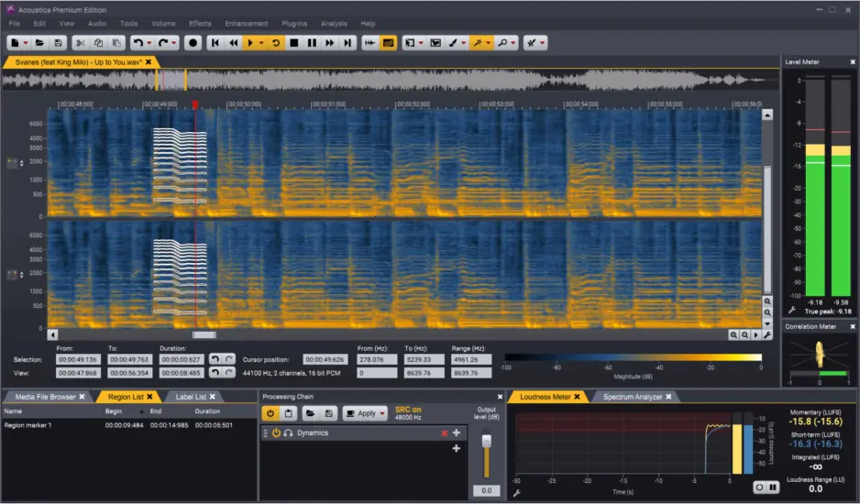Toggle loop playback mode
The height and width of the screenshot is (504, 860).
[275, 42]
